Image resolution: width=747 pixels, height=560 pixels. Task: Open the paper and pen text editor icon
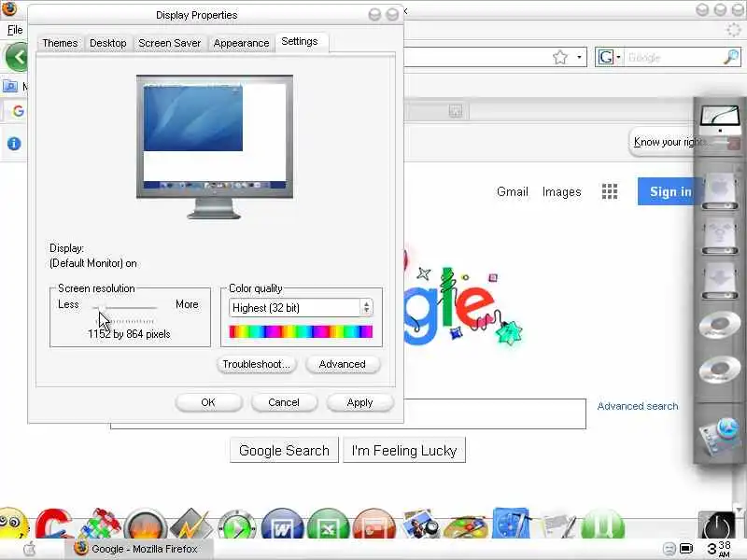tap(557, 525)
